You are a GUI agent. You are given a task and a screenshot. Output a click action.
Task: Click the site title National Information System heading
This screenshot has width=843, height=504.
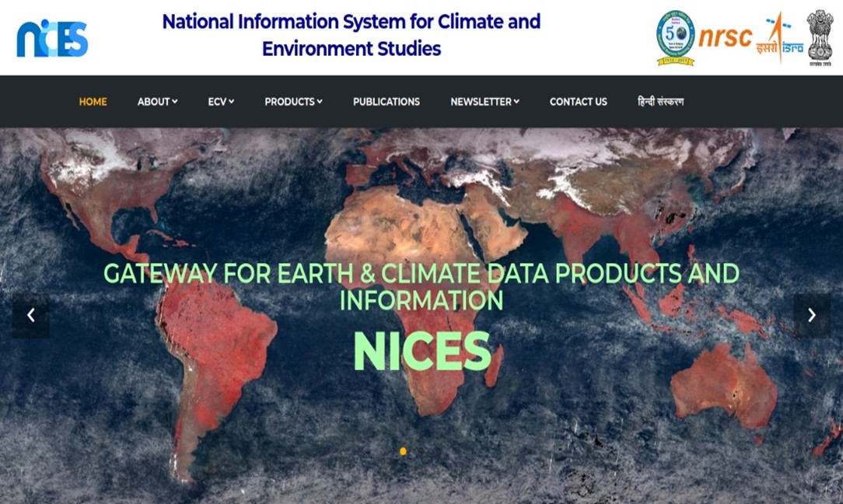click(x=352, y=35)
